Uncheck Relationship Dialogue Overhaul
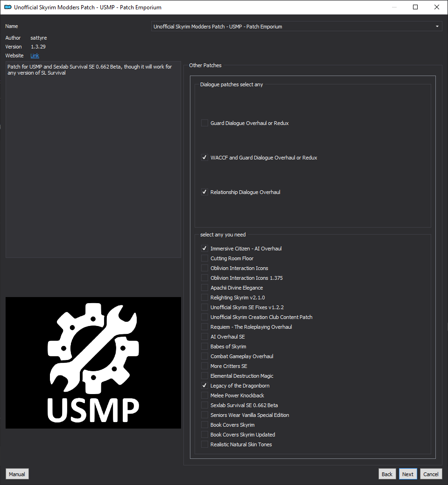448x485 pixels. point(204,192)
